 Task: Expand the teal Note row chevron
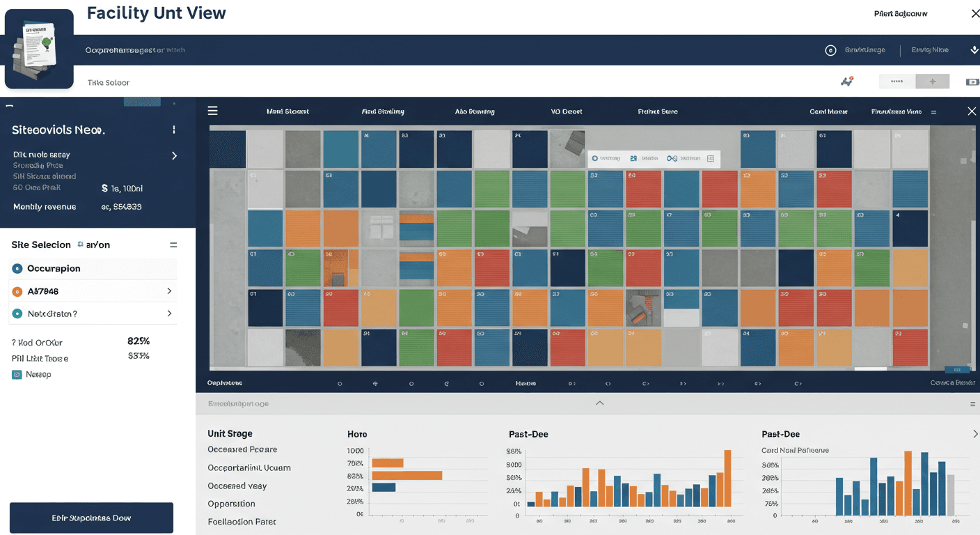pyautogui.click(x=169, y=314)
